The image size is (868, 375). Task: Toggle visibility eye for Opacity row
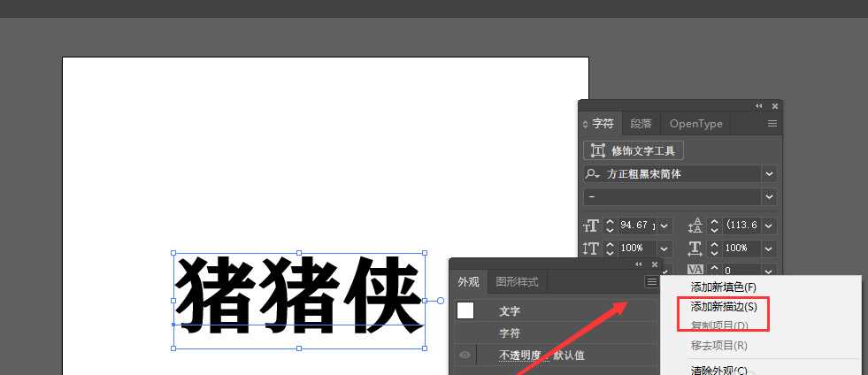(465, 355)
